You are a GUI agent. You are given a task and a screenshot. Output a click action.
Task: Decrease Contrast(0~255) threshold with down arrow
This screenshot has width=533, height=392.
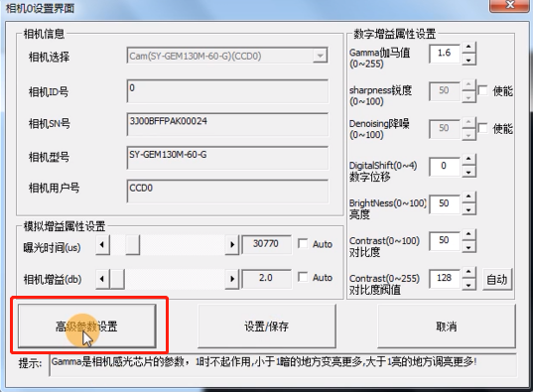tap(468, 285)
